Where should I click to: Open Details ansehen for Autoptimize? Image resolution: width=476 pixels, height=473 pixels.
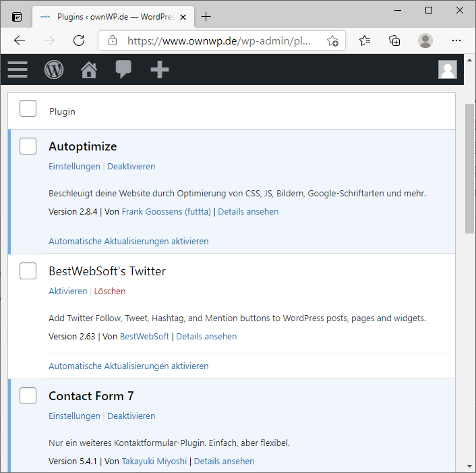click(x=248, y=212)
